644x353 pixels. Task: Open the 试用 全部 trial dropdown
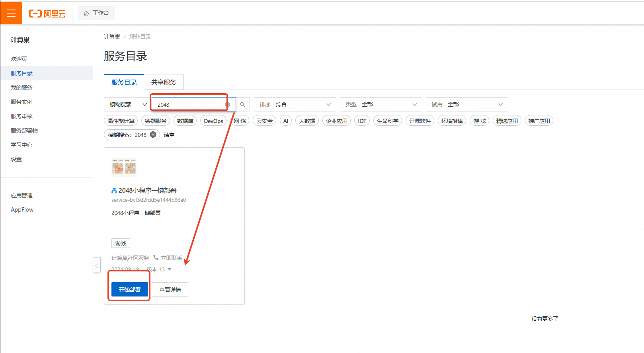[x=467, y=104]
